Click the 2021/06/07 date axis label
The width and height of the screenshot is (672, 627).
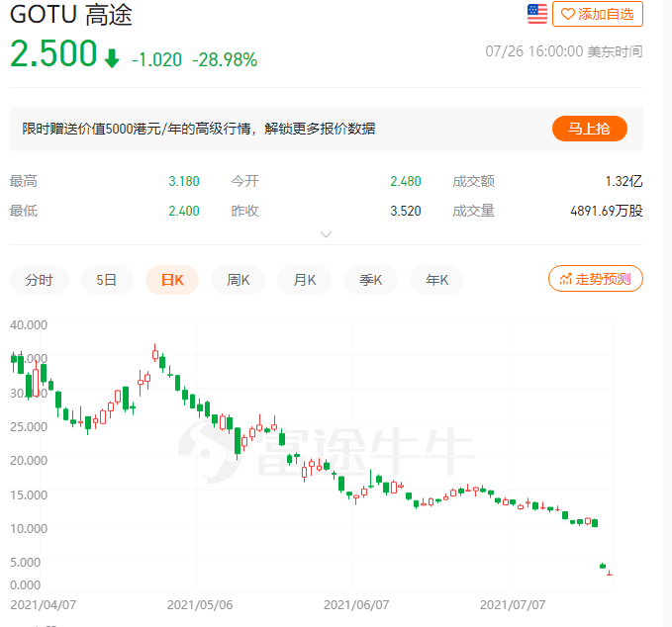[356, 604]
